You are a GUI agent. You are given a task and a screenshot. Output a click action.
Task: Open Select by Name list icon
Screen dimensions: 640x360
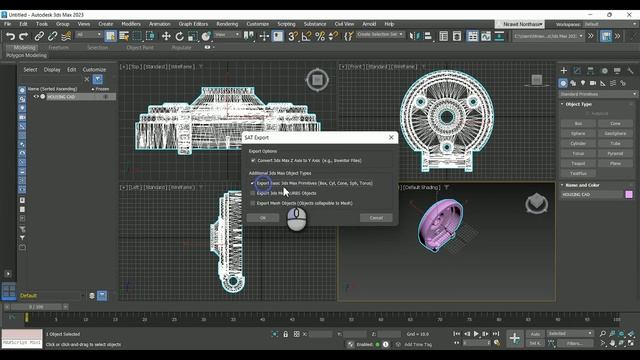pyautogui.click(x=124, y=36)
